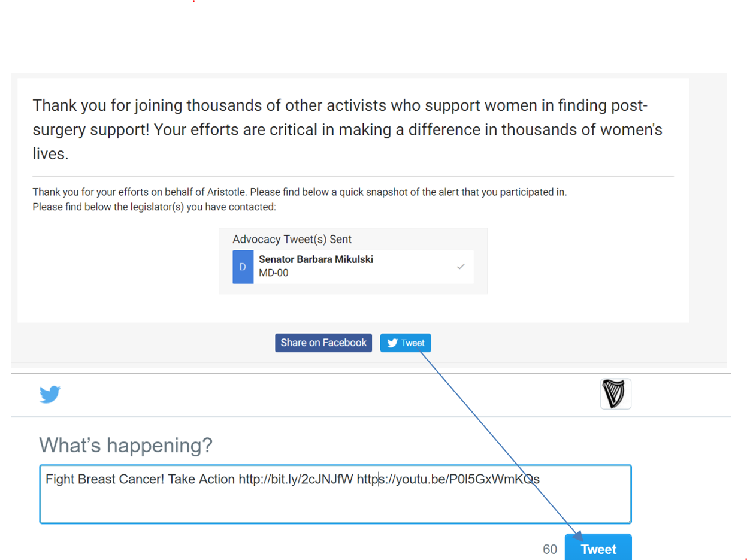Click the small Tweet button with bird icon
Screen dimensions: 747x560
406,343
